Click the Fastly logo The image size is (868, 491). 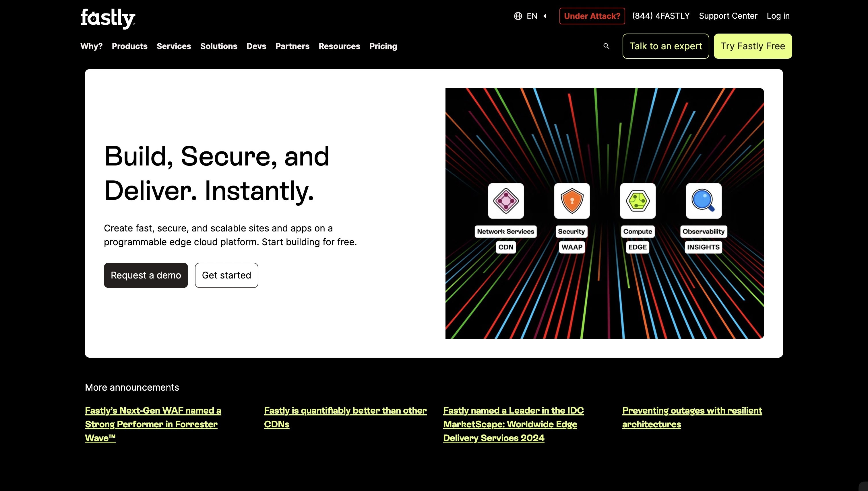tap(108, 19)
